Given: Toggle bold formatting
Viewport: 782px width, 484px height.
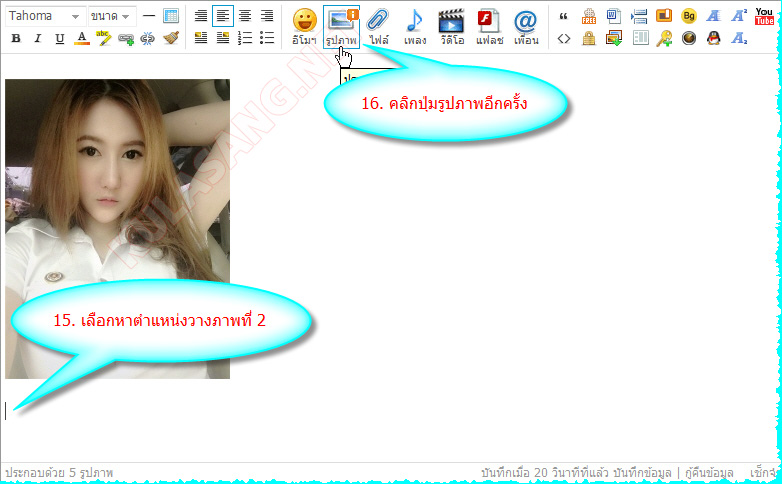Looking at the screenshot, I should point(16,38).
